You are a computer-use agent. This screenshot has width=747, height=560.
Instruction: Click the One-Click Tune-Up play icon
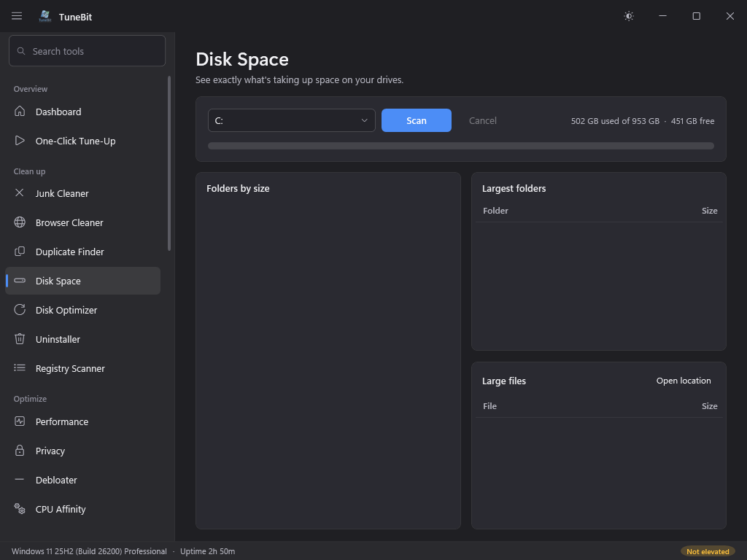(x=20, y=141)
